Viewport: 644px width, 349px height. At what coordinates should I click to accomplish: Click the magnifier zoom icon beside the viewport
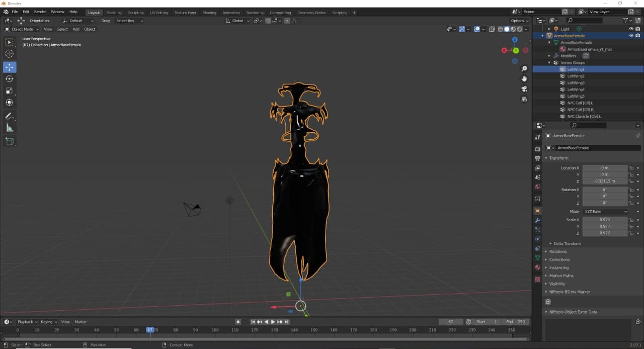click(x=524, y=68)
